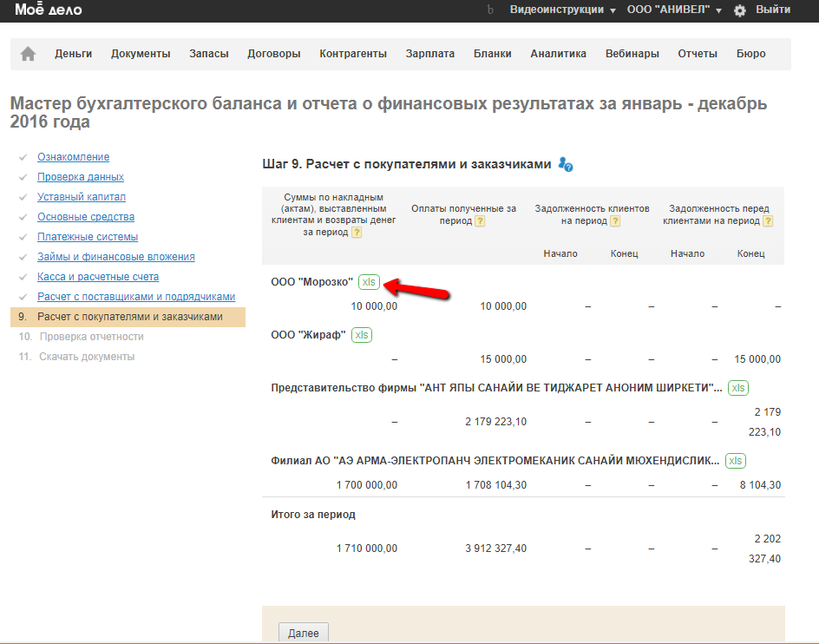Show hint for Задолженность клиентов на период
The width and height of the screenshot is (819, 644).
click(x=616, y=221)
